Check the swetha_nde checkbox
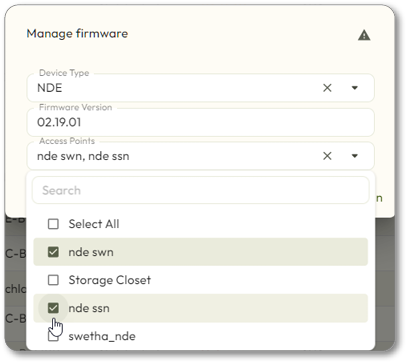Screen dimensions: 407x363 pos(53,336)
